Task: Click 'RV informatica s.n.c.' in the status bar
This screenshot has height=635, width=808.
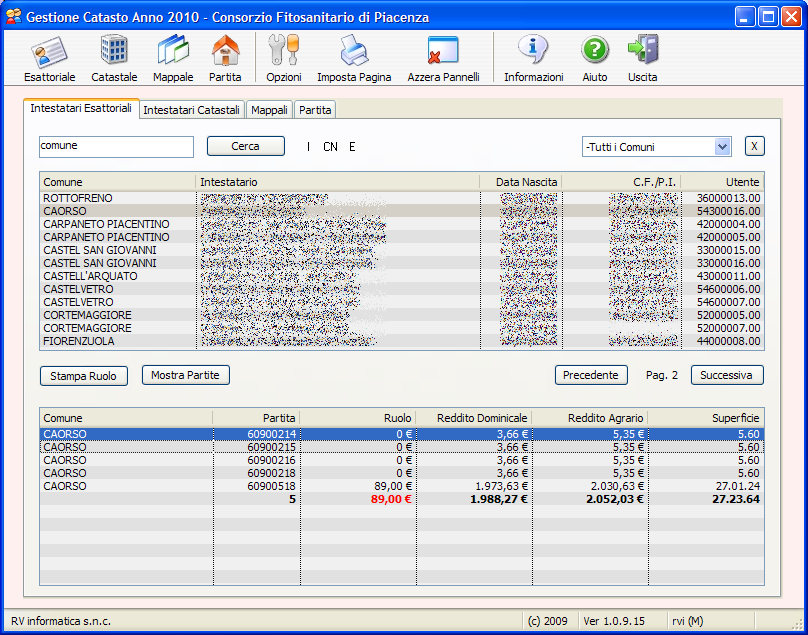Action: 61,621
